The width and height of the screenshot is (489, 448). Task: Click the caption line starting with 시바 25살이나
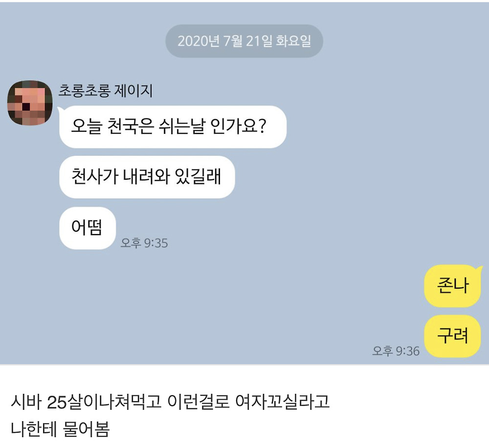[170, 402]
